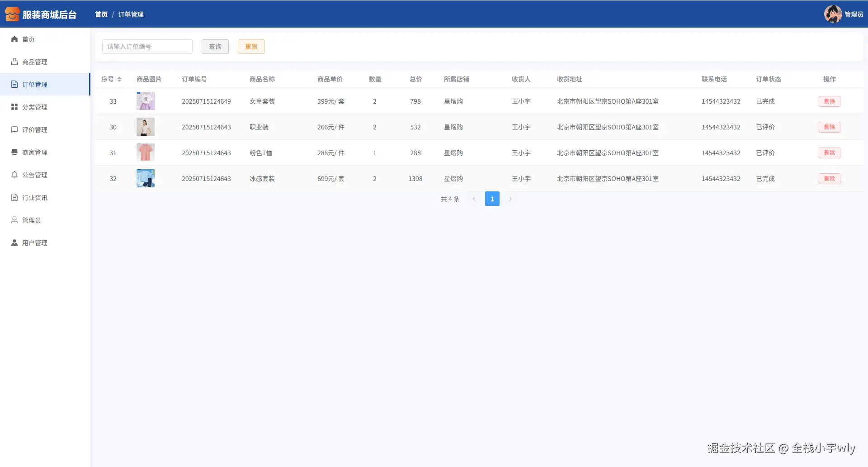Click the 699元/套 unit price cell
Screen dimensions: 868x467
pyautogui.click(x=331, y=179)
